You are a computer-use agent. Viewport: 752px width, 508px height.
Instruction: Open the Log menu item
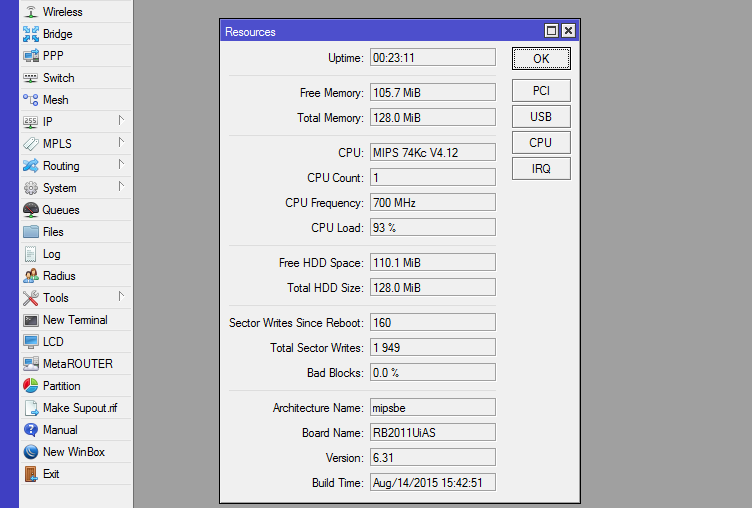tap(52, 254)
